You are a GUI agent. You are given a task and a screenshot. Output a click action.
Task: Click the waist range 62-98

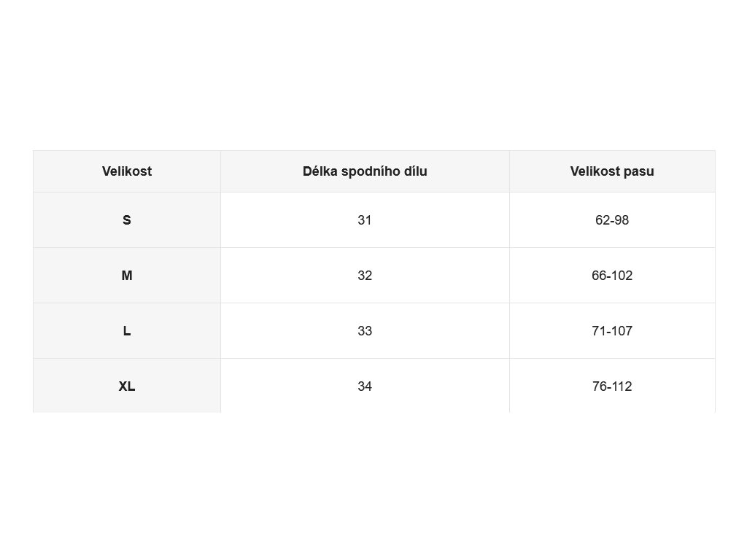[612, 219]
